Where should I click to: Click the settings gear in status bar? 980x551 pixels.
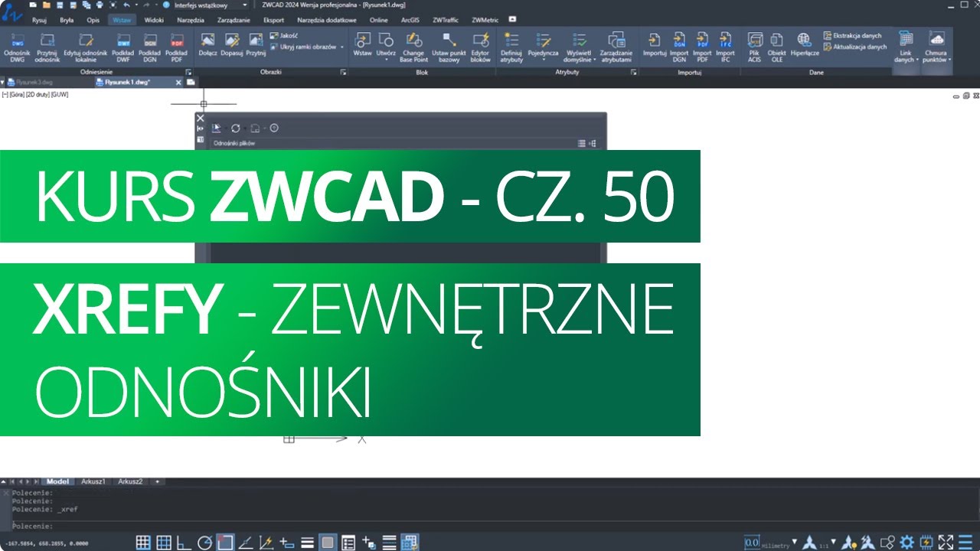click(907, 543)
